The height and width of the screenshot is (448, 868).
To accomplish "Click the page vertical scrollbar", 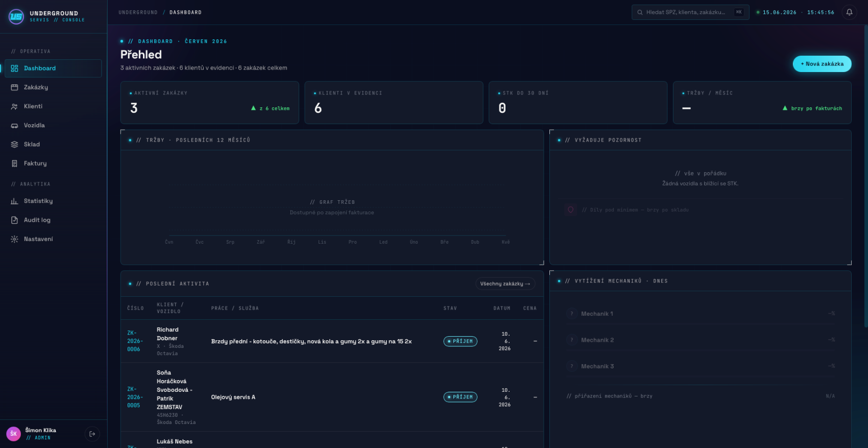I will pos(865,176).
